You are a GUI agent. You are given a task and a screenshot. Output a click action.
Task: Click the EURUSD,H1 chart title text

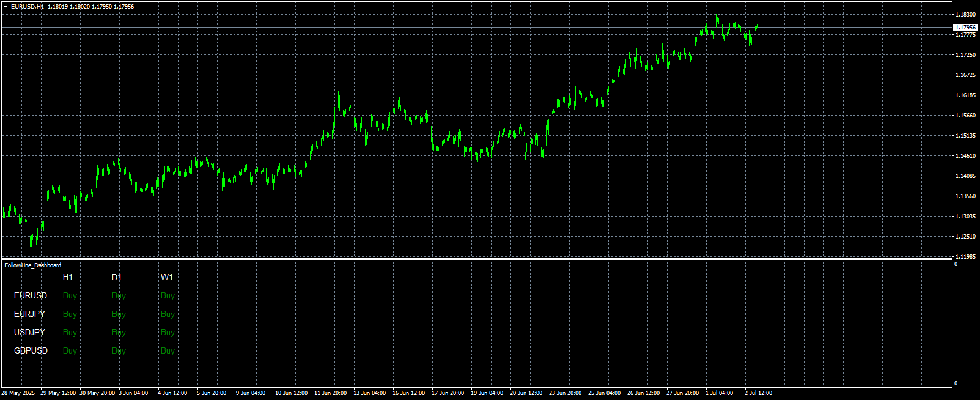point(27,6)
